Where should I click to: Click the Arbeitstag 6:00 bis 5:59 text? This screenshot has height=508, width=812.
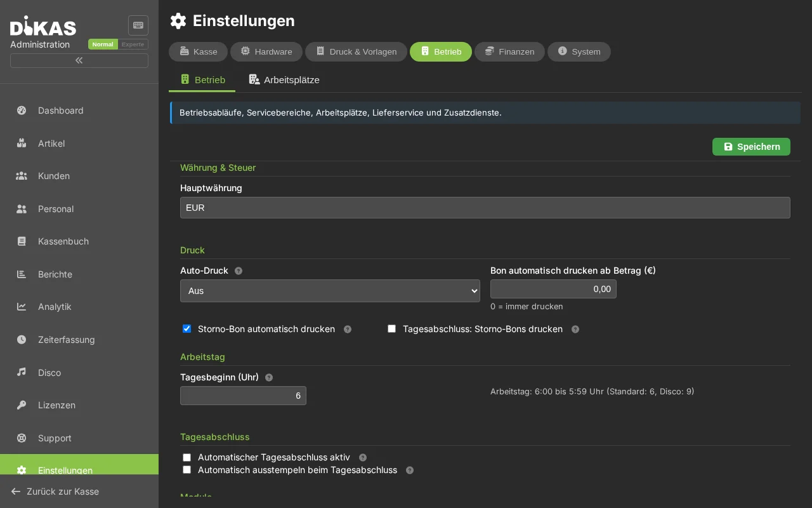(x=593, y=391)
